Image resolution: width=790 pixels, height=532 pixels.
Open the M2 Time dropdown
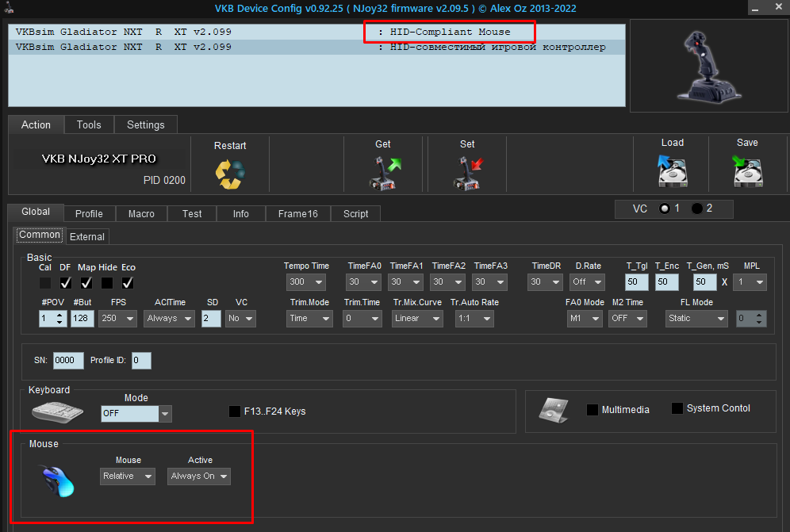627,319
